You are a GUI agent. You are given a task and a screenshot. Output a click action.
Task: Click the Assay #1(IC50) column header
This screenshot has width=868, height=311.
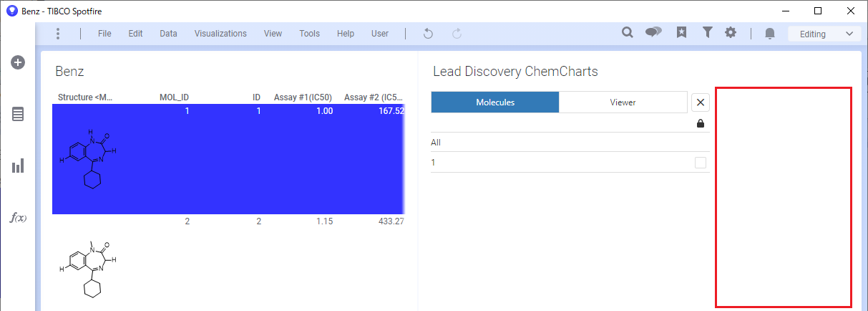303,97
